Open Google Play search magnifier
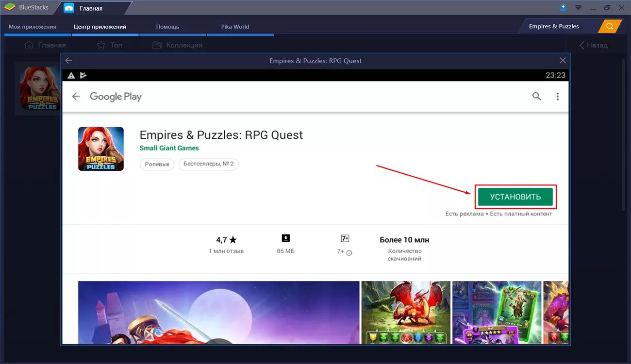Image resolution: width=631 pixels, height=364 pixels. coord(536,96)
